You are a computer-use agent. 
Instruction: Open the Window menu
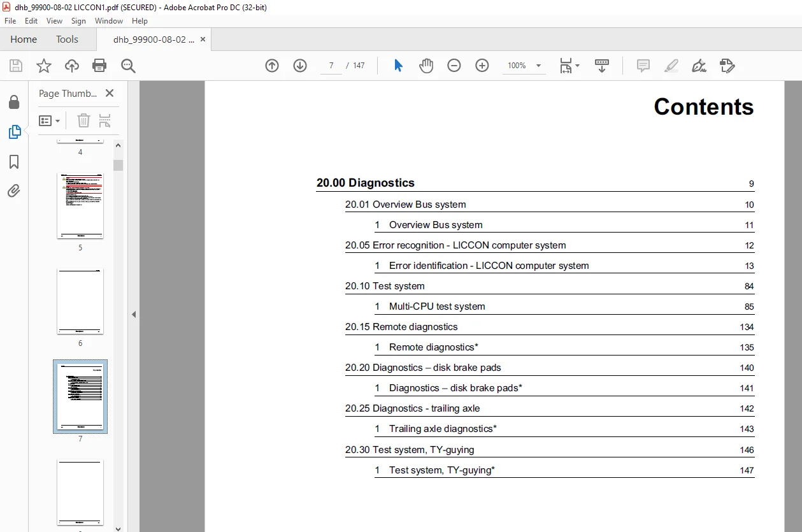pyautogui.click(x=109, y=20)
